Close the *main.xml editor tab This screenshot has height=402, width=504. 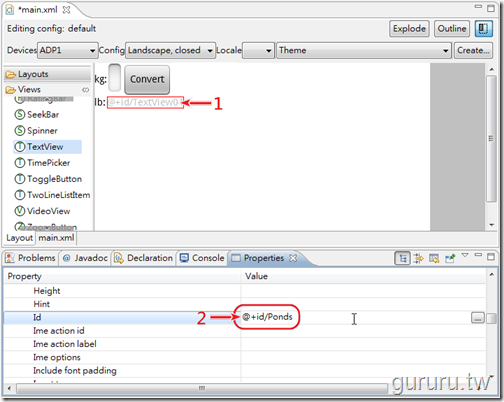67,10
